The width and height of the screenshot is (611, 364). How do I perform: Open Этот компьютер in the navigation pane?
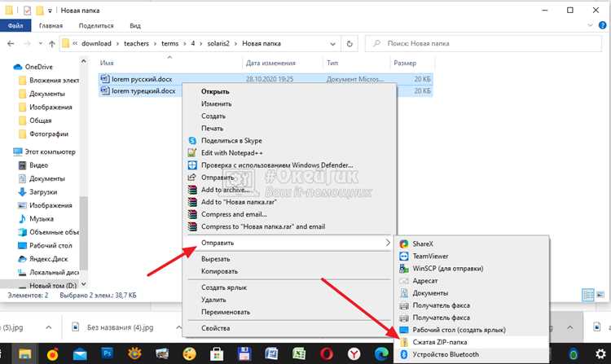click(x=51, y=151)
